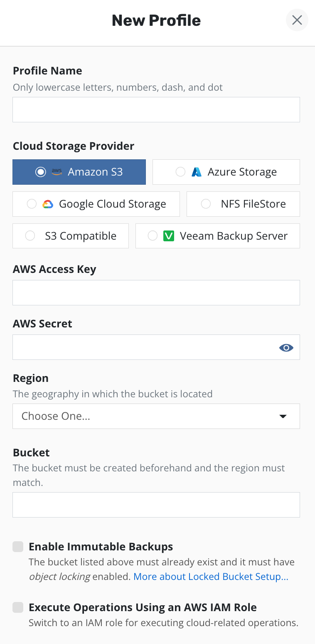315x644 pixels.
Task: Click the Google Cloud logo icon
Action: [48, 204]
